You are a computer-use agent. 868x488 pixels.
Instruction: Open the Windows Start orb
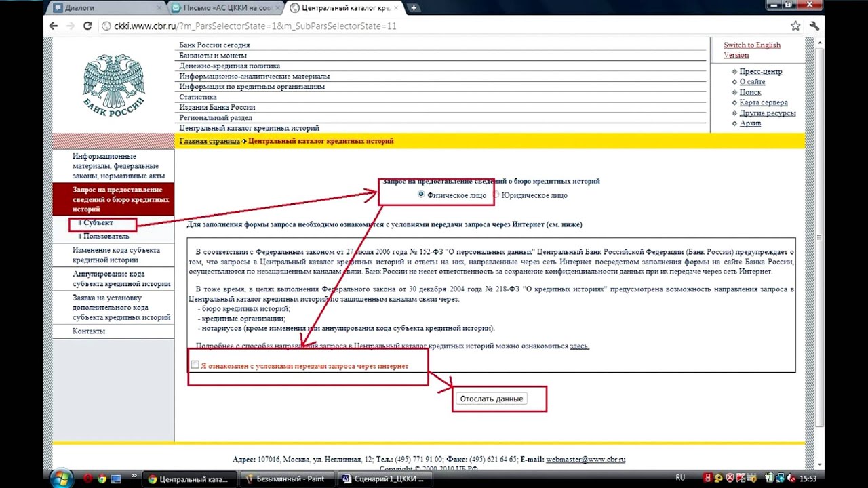61,478
